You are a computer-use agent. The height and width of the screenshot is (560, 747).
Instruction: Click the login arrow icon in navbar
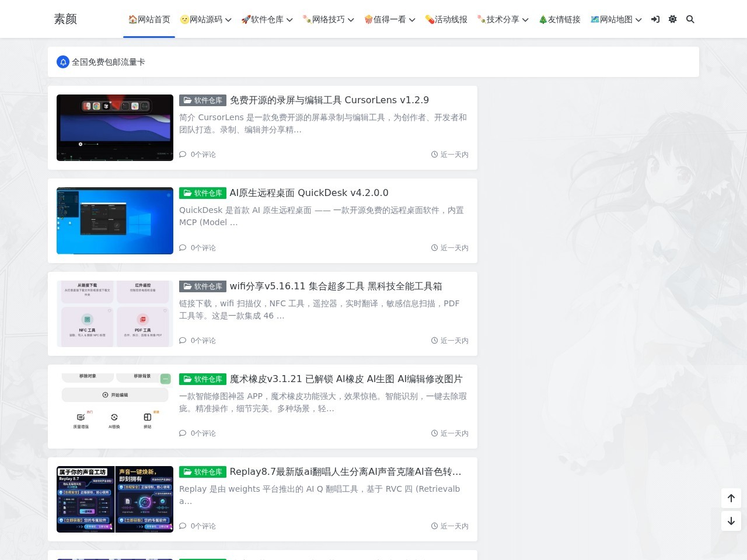pos(655,19)
